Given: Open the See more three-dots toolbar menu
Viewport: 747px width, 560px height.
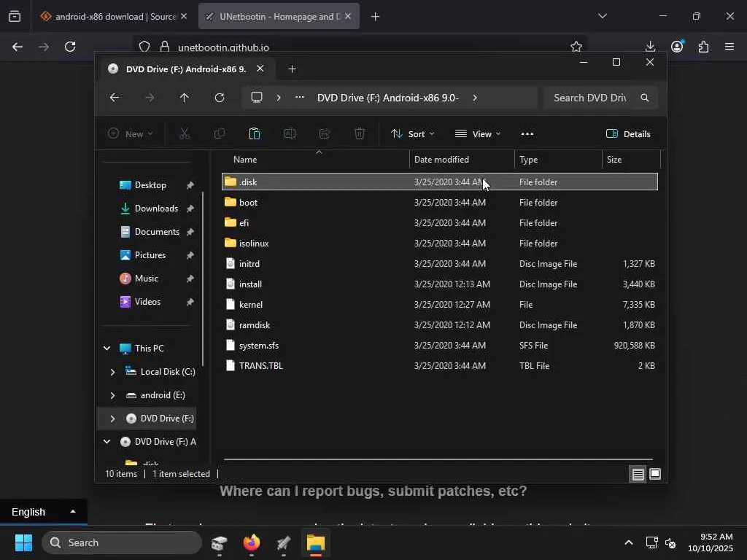Looking at the screenshot, I should point(527,134).
